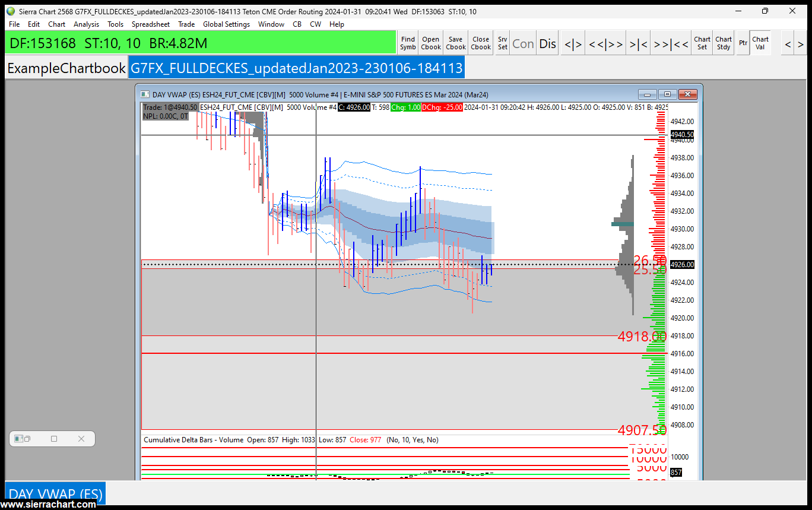Click the 857 delta scale marker

676,473
